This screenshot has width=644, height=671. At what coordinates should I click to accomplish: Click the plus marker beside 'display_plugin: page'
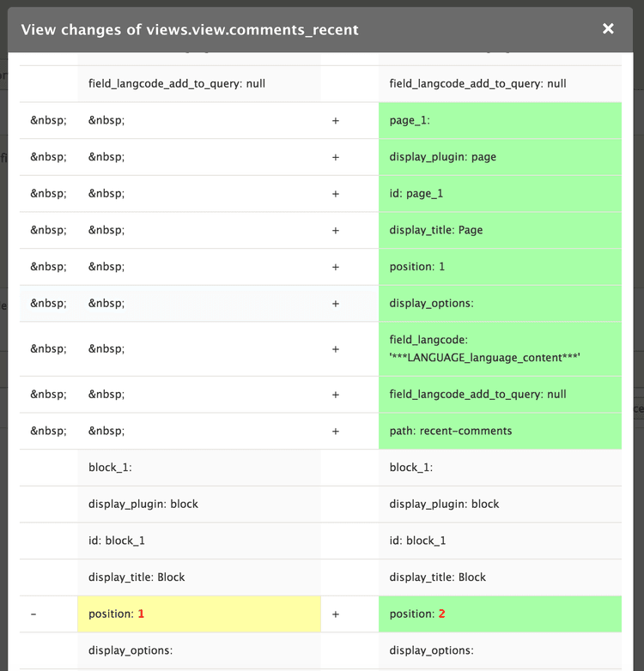click(x=336, y=158)
